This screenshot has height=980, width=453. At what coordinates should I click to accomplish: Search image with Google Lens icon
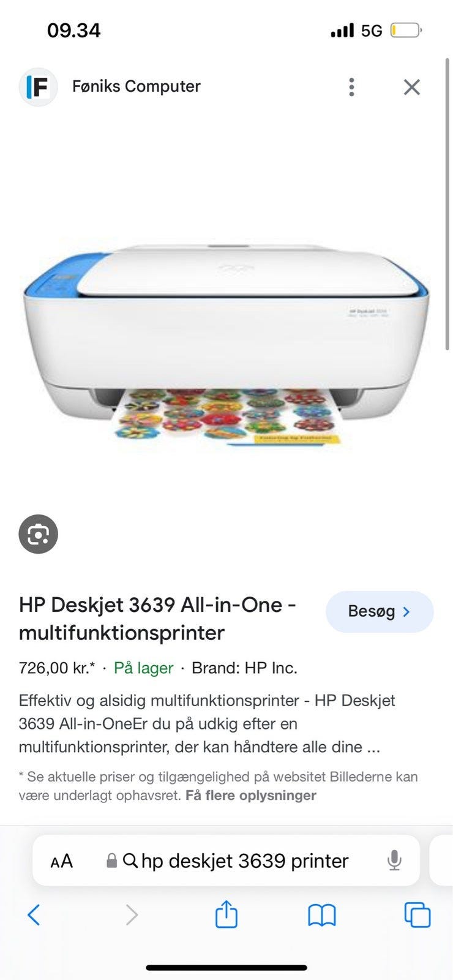(38, 534)
